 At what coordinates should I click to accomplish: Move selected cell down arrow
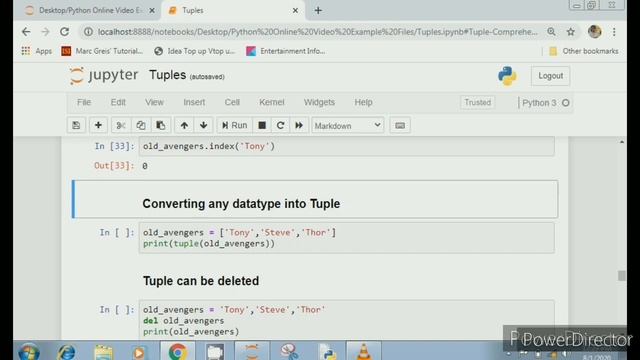[204, 125]
